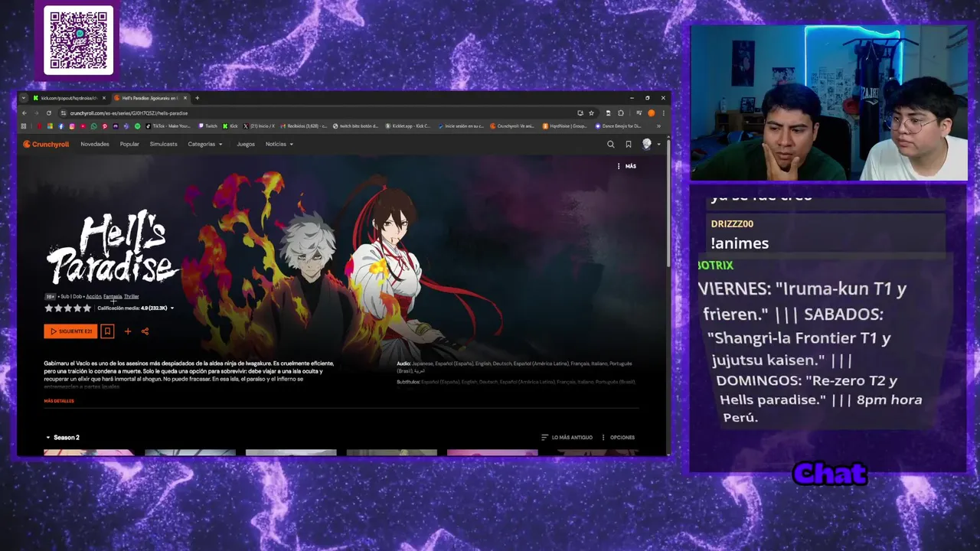Viewport: 980px width, 551px height.
Task: Expand the Noticias dropdown
Action: tap(279, 144)
